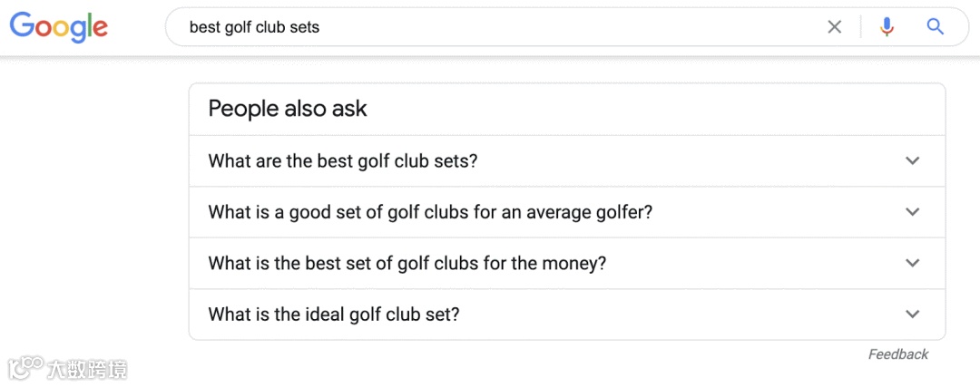
Task: Click the watermark logo icon at bottom left
Action: point(24,367)
